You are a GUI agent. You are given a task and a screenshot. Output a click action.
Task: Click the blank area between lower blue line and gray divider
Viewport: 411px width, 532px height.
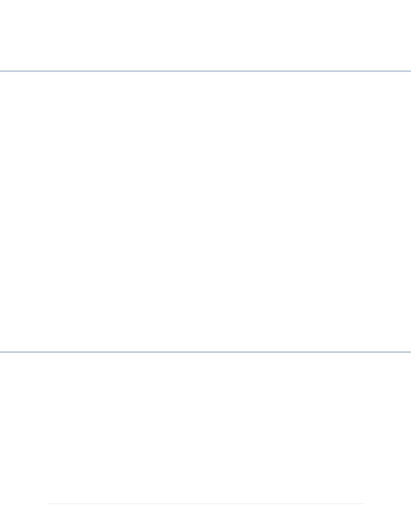205,427
